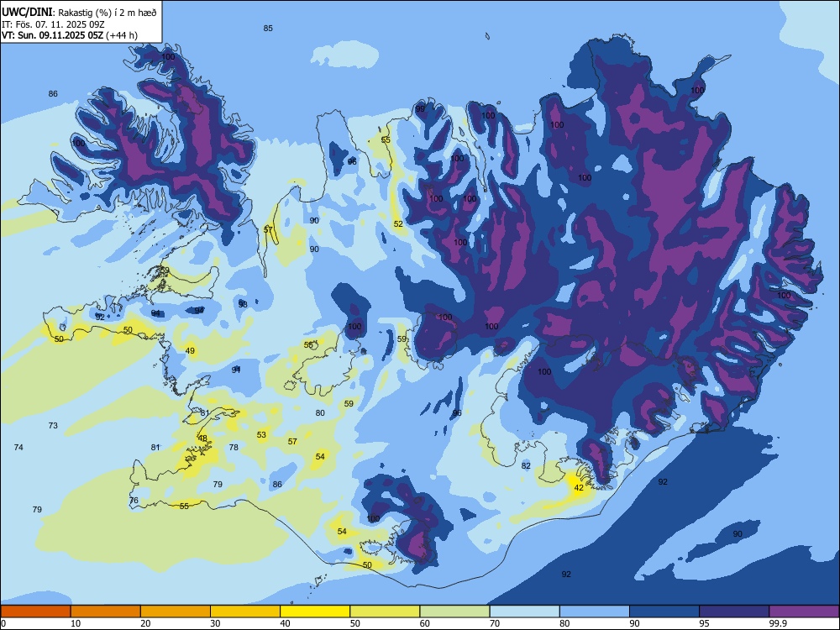
Task: Click the '42' humidity value in the yellow patch
Action: click(x=579, y=488)
